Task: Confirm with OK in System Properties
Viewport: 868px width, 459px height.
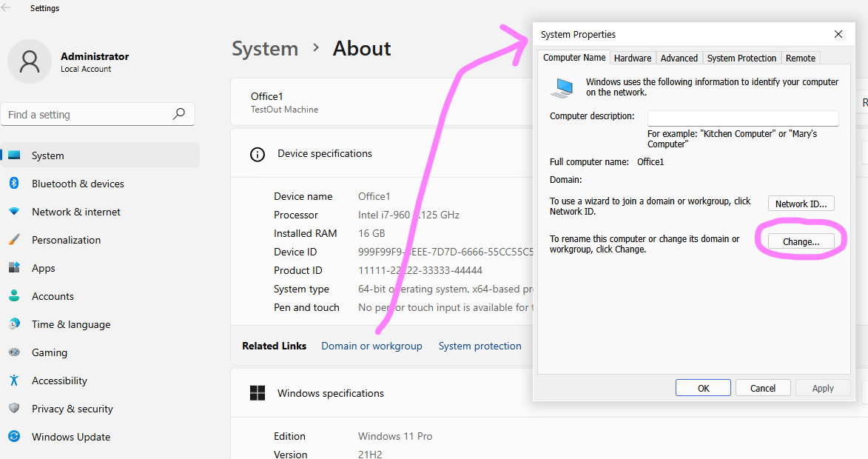Action: click(703, 388)
